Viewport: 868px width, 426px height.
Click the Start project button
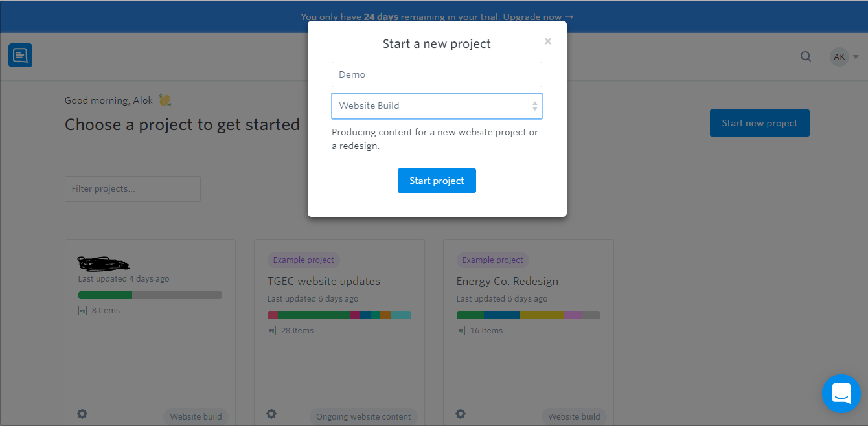[x=437, y=181]
